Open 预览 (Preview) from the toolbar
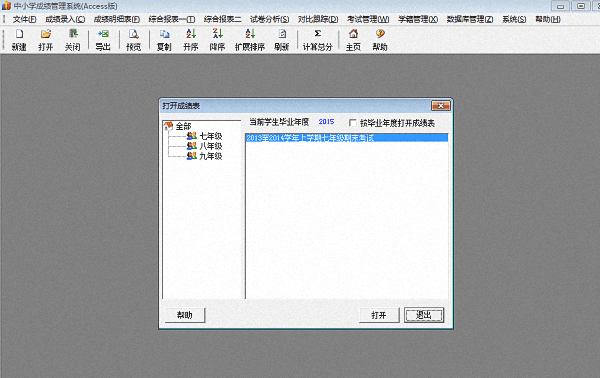This screenshot has height=378, width=600. coord(134,39)
